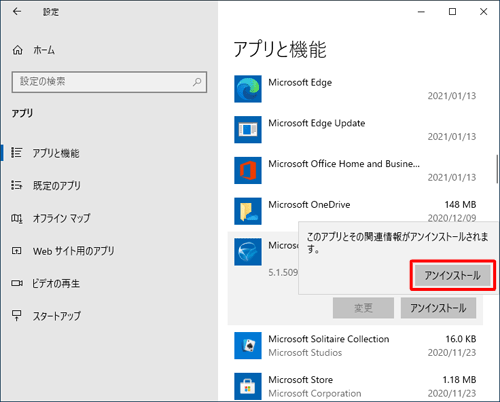The height and width of the screenshot is (402, 500).
Task: Click the selected app's Silverlight icon
Action: [x=248, y=252]
